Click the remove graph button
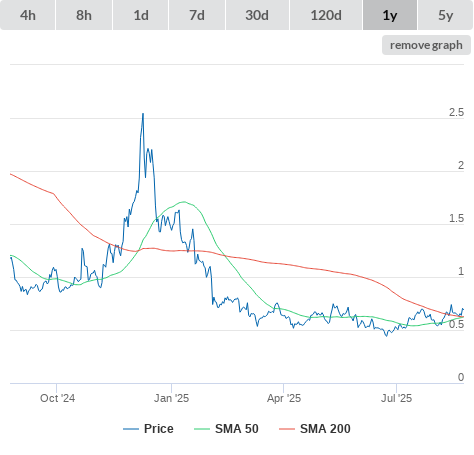 pos(426,45)
